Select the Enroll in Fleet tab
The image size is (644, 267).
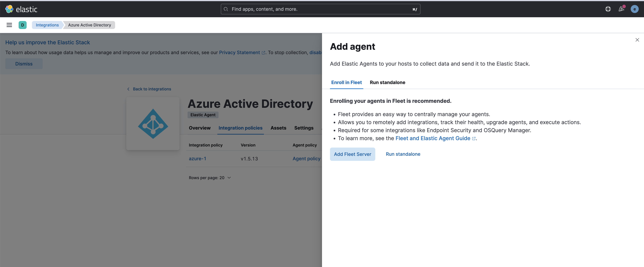tap(346, 83)
